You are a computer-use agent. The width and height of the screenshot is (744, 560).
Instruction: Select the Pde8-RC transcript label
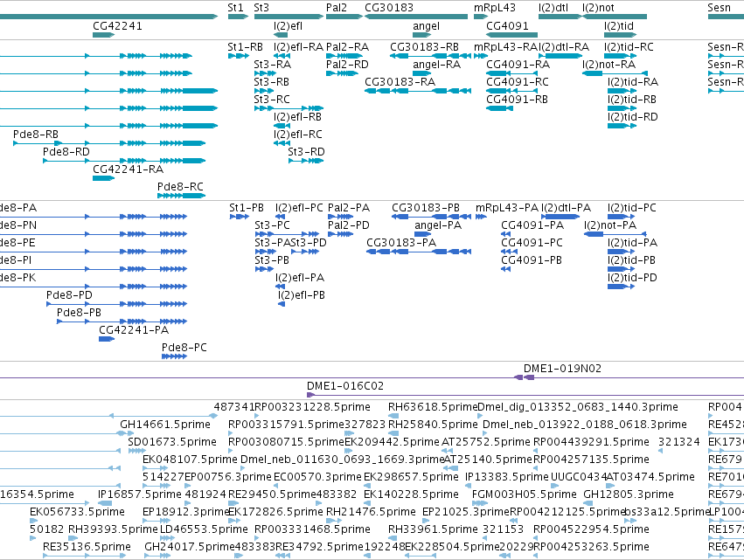pos(180,187)
